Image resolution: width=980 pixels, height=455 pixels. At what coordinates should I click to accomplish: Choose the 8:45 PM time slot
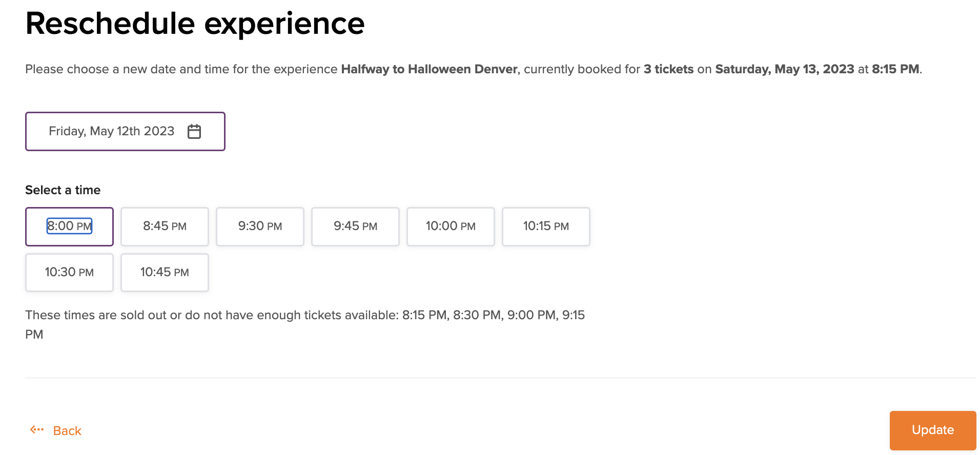(165, 226)
